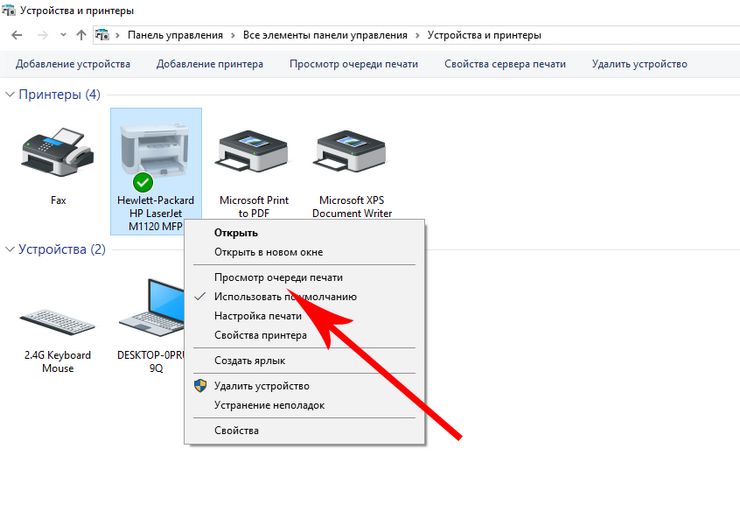The image size is (740, 526).
Task: Click Устройства и принтеры breadcrumb
Action: click(x=484, y=35)
